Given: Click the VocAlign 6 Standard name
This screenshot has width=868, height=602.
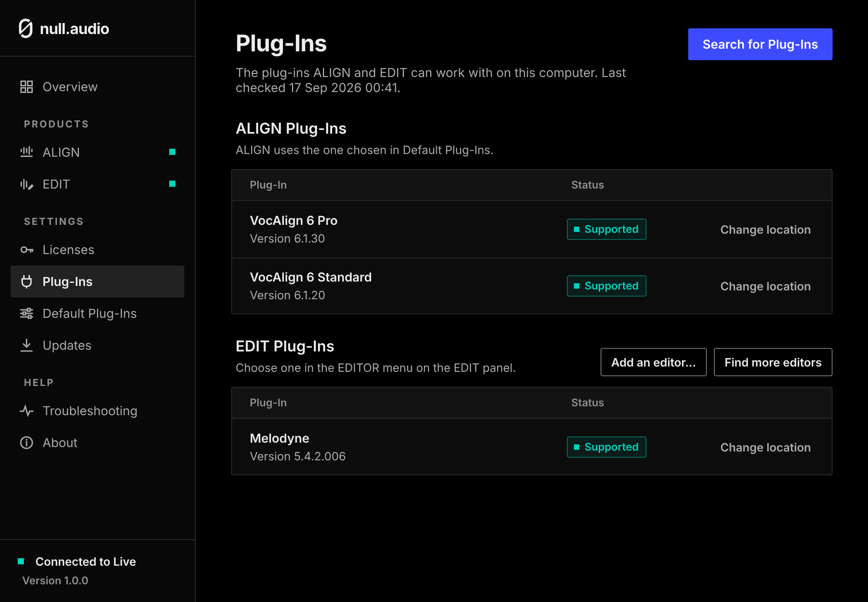Looking at the screenshot, I should click(310, 277).
